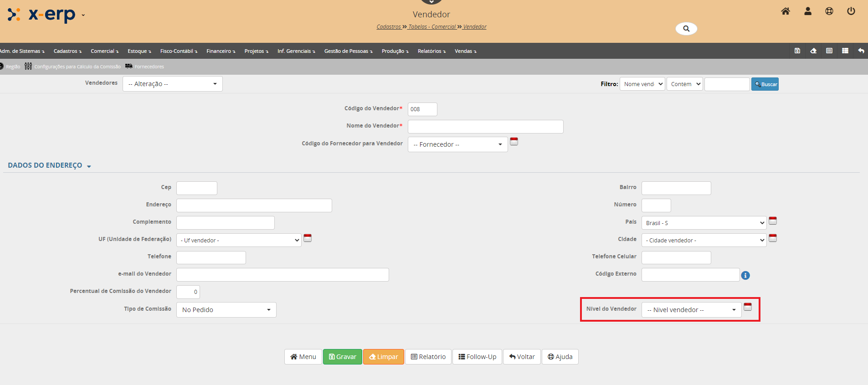The image size is (868, 385).
Task: Click the power logout icon
Action: 851,11
